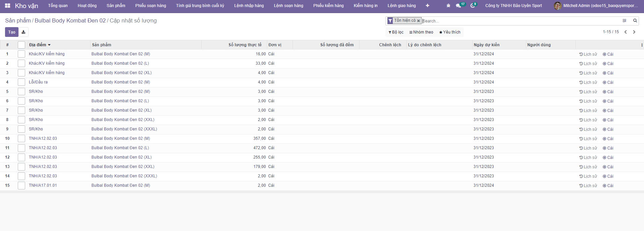This screenshot has width=644, height=231.
Task: Open the Yêu thích favorites dropdown
Action: tap(450, 32)
